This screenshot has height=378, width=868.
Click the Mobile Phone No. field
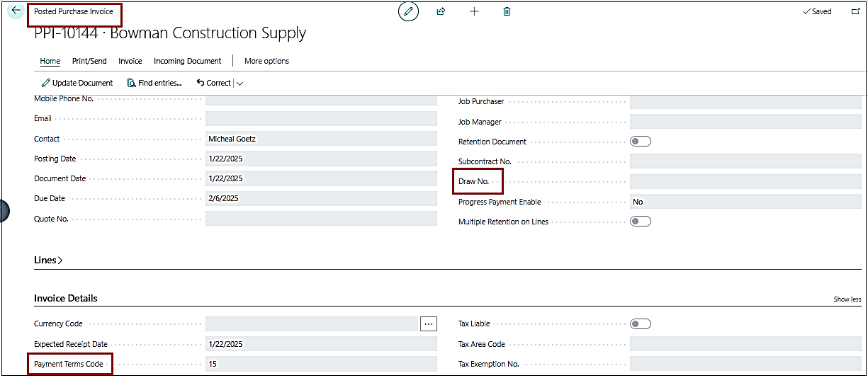[x=321, y=101]
